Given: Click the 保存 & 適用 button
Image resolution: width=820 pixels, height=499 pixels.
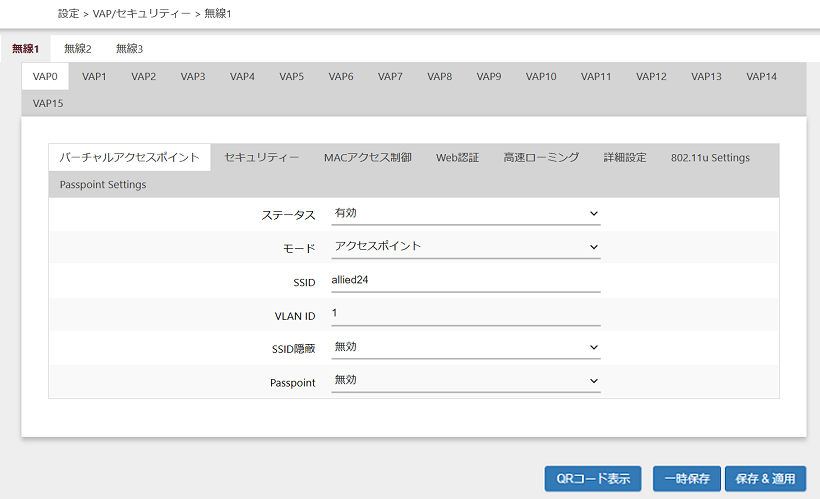Looking at the screenshot, I should point(765,479).
